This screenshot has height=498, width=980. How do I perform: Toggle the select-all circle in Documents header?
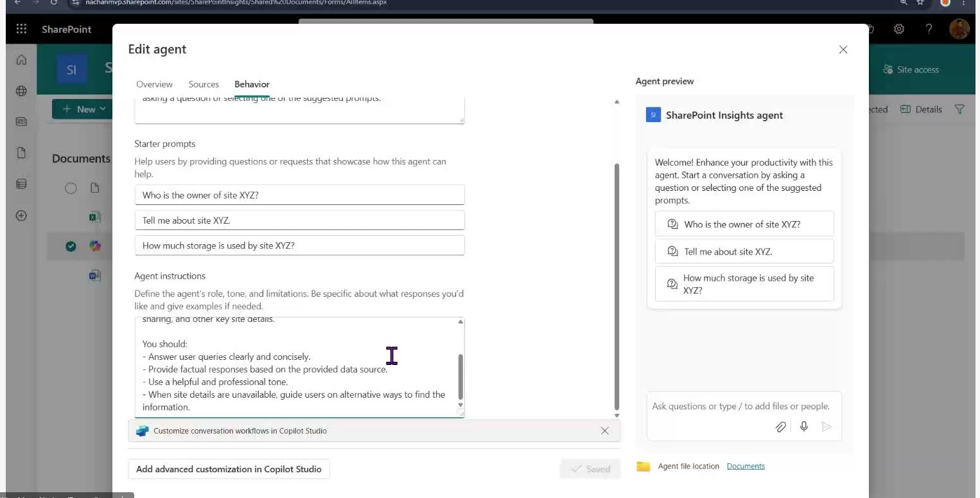pyautogui.click(x=71, y=188)
